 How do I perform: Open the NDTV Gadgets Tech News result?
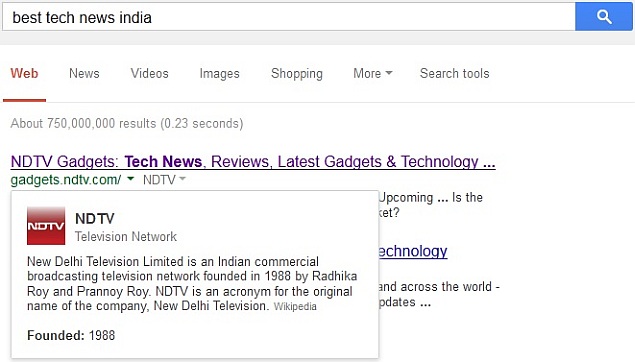[253, 162]
